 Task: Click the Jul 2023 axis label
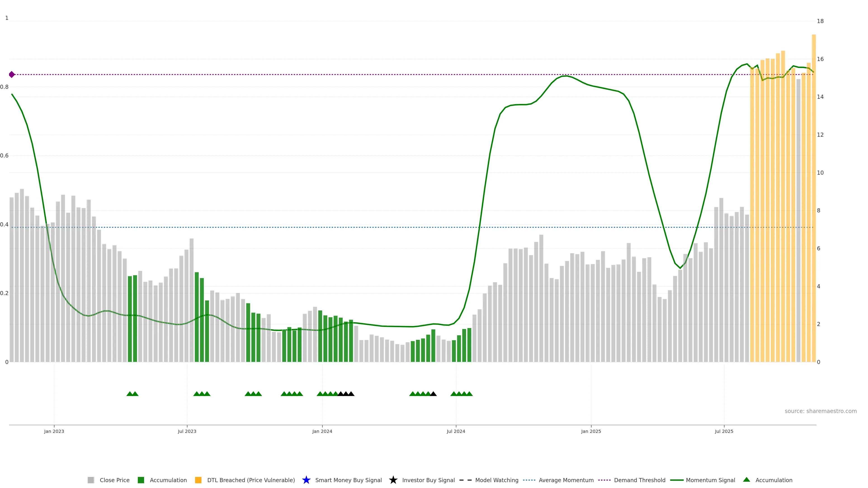click(187, 431)
